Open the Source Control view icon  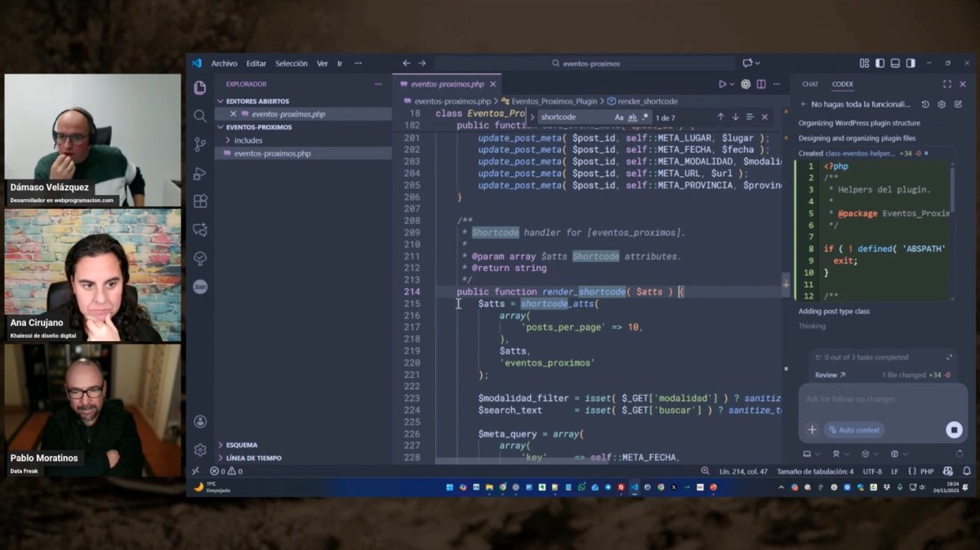pos(200,144)
